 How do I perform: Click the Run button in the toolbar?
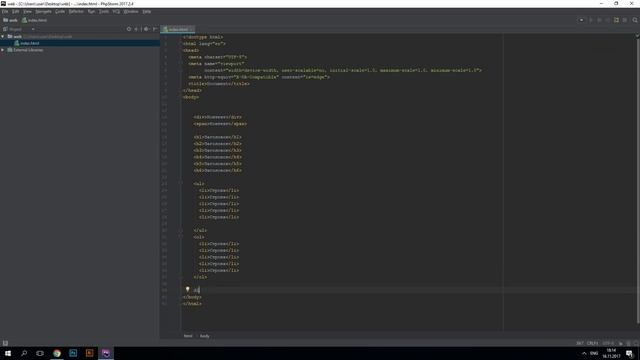pyautogui.click(x=591, y=20)
